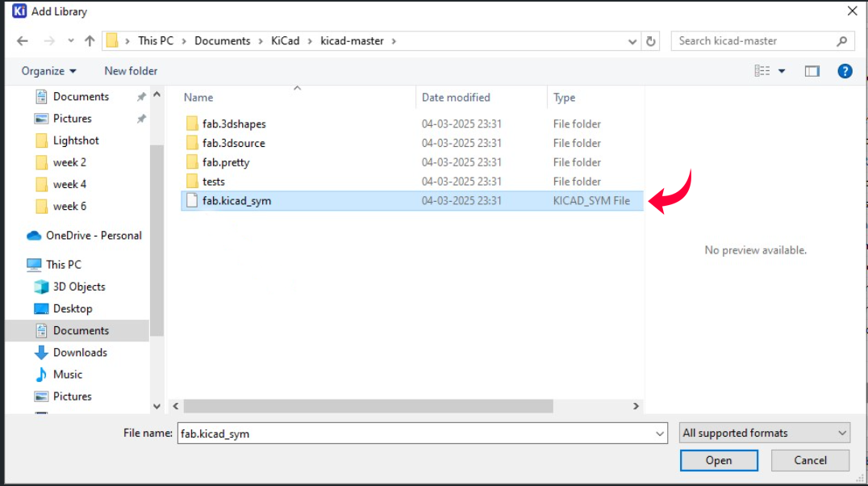Screen dimensions: 868x486
Task: Open File name dropdown arrow
Action: [660, 434]
